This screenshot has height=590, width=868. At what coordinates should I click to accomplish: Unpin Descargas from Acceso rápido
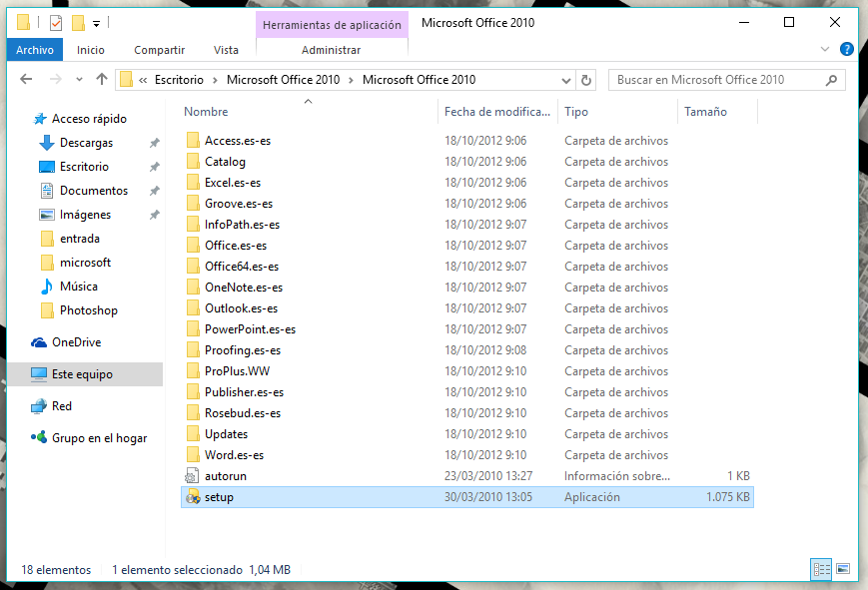153,143
